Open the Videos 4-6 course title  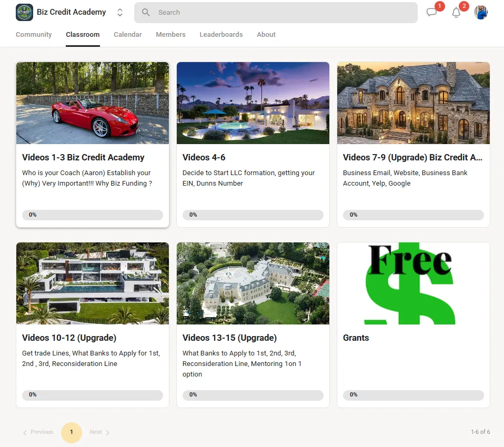pos(204,157)
